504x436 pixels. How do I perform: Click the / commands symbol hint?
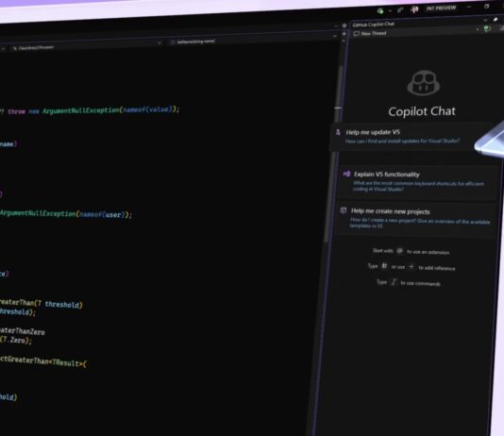pyautogui.click(x=394, y=282)
